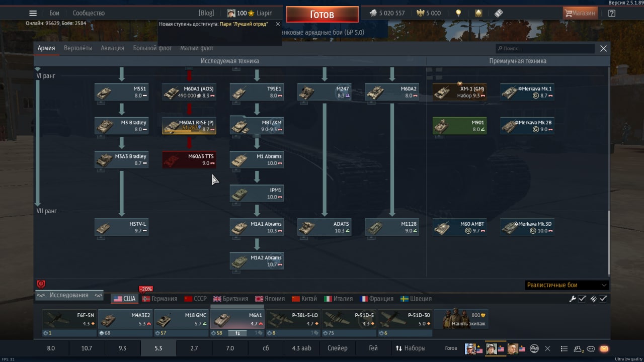Select the M247 anti-air vehicle card
Viewport: 644px width, 362px height.
pyautogui.click(x=324, y=92)
